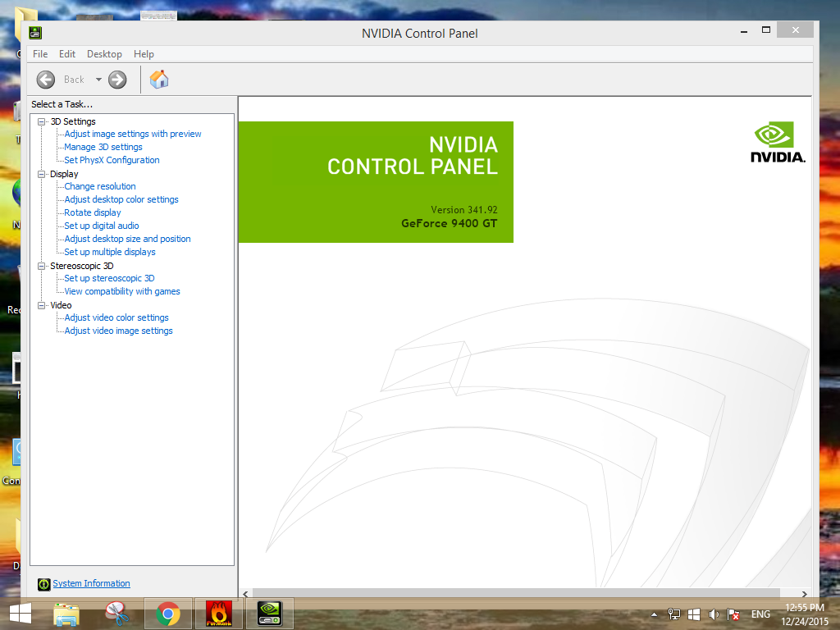Screen dimensions: 840x630
Task: Open Adjust image settings with preview
Action: tap(133, 134)
